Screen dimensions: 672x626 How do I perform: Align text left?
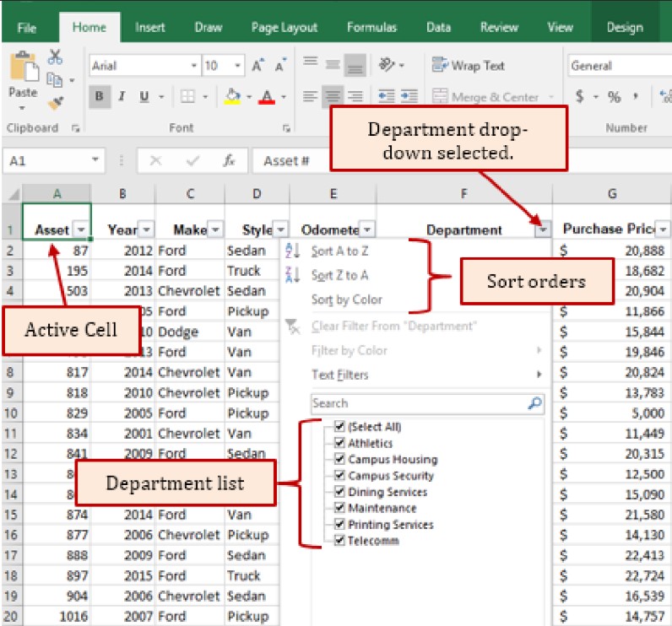click(x=311, y=96)
